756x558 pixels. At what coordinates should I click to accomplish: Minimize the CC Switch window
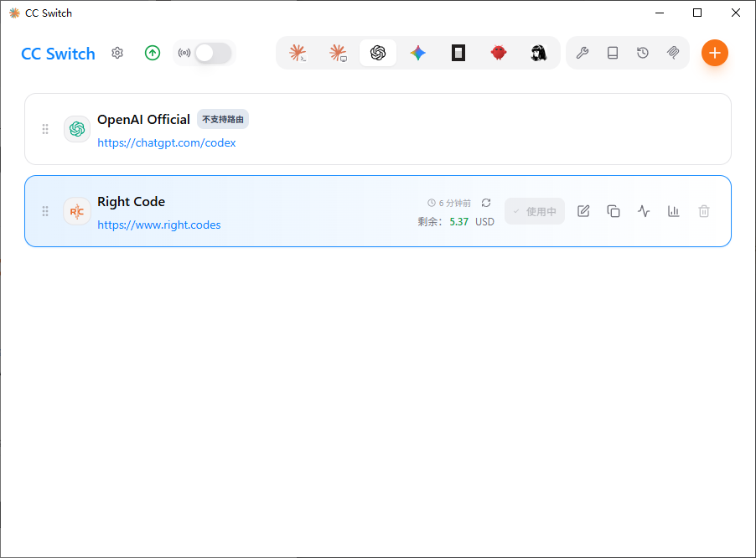(x=660, y=13)
